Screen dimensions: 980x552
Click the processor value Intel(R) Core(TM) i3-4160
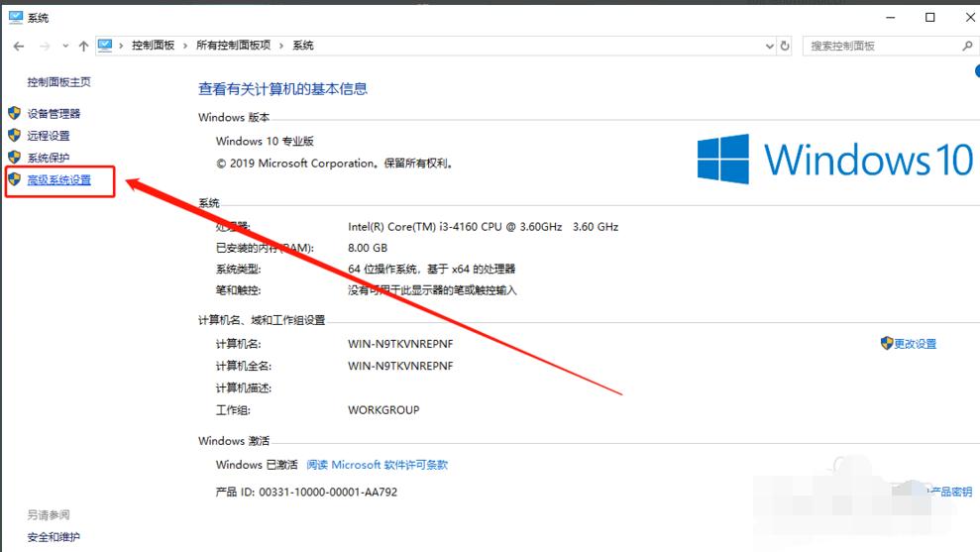point(484,227)
